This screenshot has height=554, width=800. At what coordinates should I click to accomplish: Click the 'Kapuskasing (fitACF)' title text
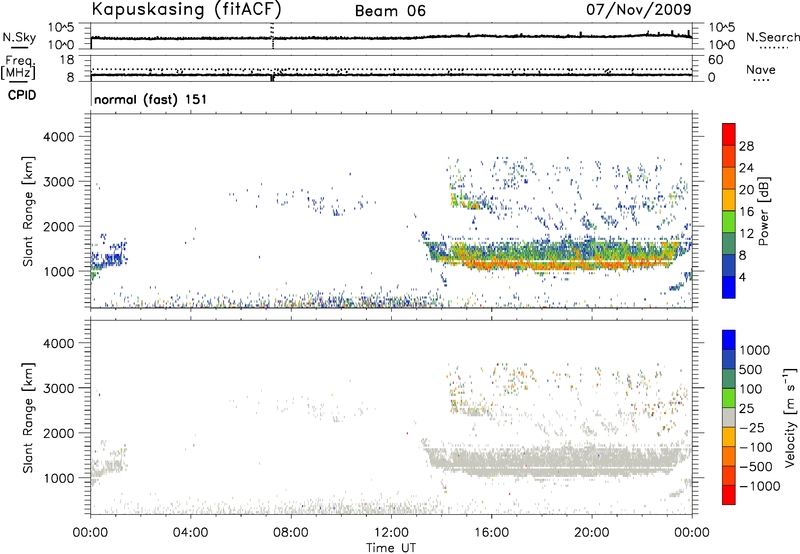186,10
